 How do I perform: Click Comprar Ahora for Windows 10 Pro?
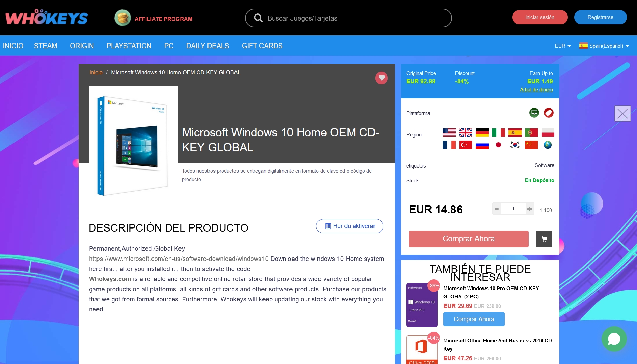pos(474,319)
